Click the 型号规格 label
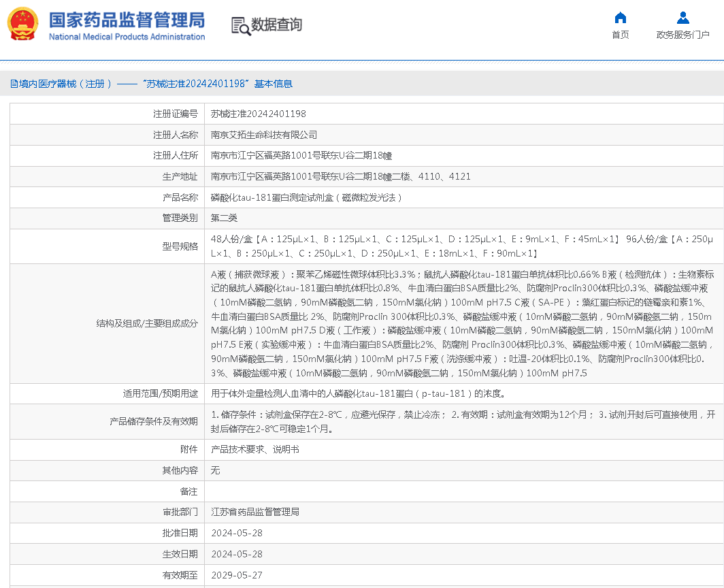 [x=180, y=246]
